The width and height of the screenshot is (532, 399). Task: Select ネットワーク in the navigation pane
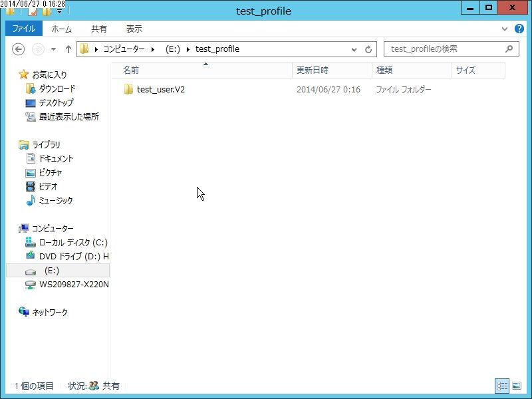(50, 312)
